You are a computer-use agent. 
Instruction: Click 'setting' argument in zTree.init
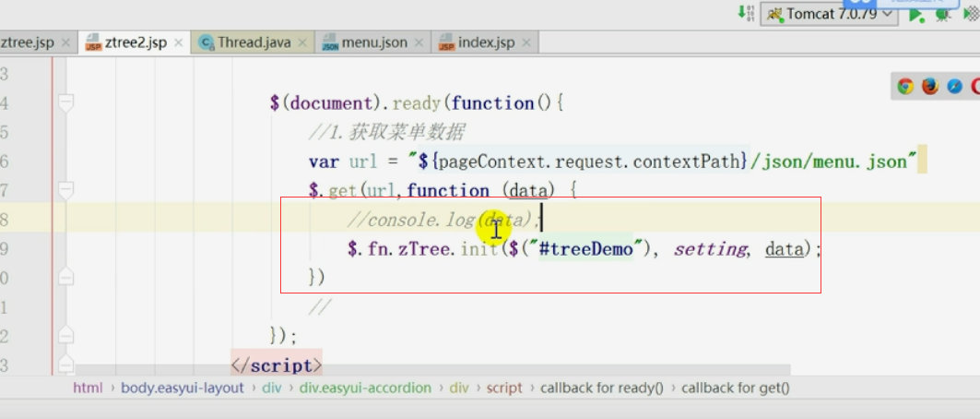[710, 249]
